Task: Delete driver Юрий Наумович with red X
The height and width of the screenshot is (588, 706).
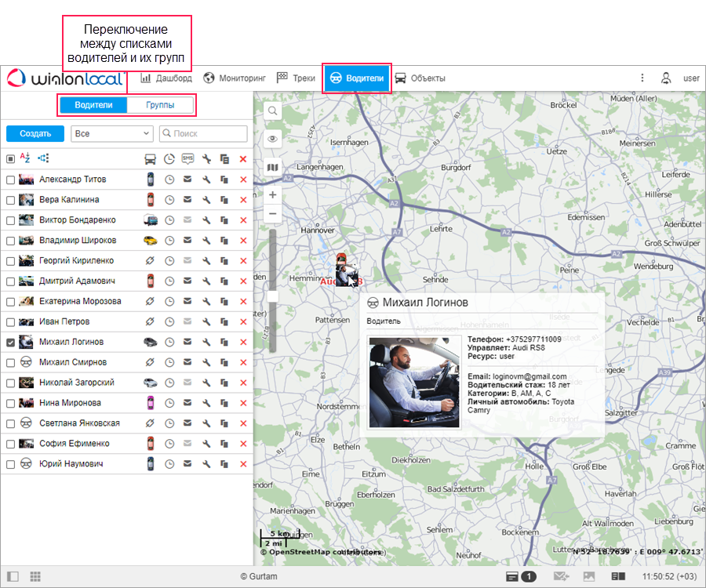Action: click(242, 464)
